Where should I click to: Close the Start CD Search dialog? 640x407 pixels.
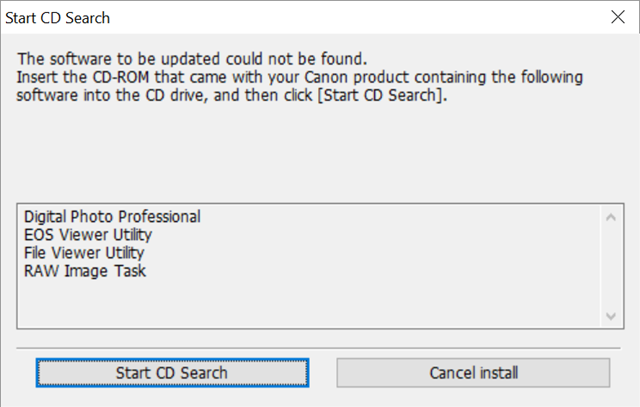pos(616,17)
